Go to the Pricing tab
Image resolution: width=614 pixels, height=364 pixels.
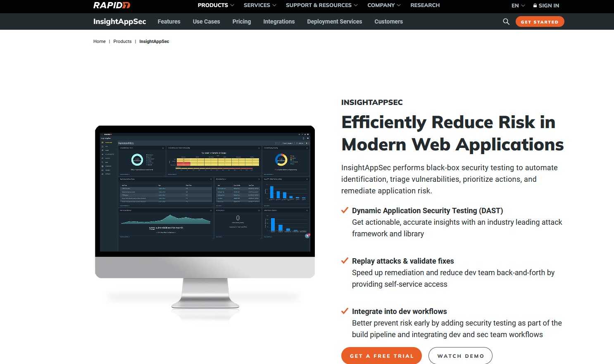tap(242, 21)
